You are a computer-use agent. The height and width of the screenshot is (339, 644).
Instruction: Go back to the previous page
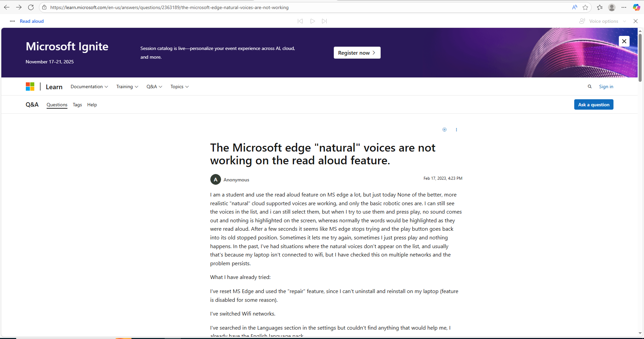tap(7, 7)
